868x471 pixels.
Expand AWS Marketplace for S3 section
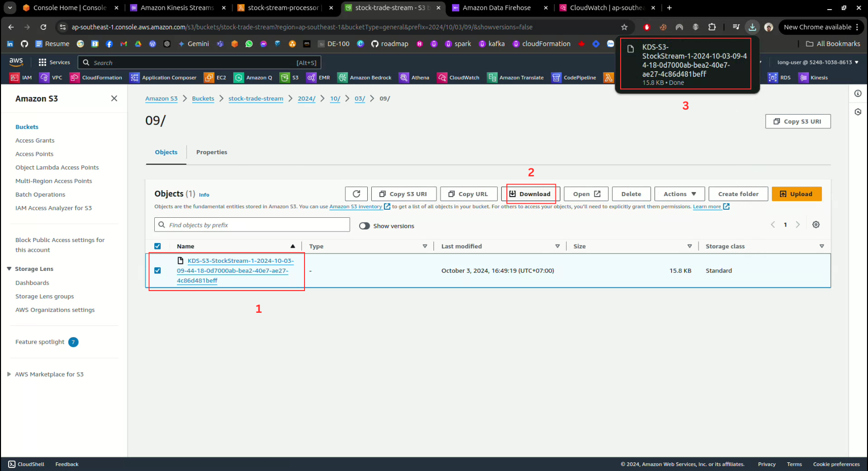(x=9, y=374)
